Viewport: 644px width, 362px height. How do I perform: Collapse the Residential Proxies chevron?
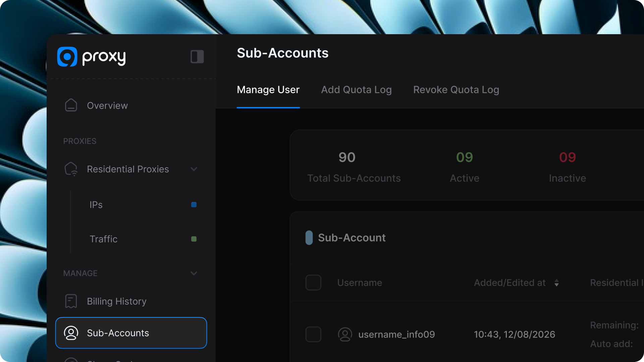pyautogui.click(x=194, y=169)
